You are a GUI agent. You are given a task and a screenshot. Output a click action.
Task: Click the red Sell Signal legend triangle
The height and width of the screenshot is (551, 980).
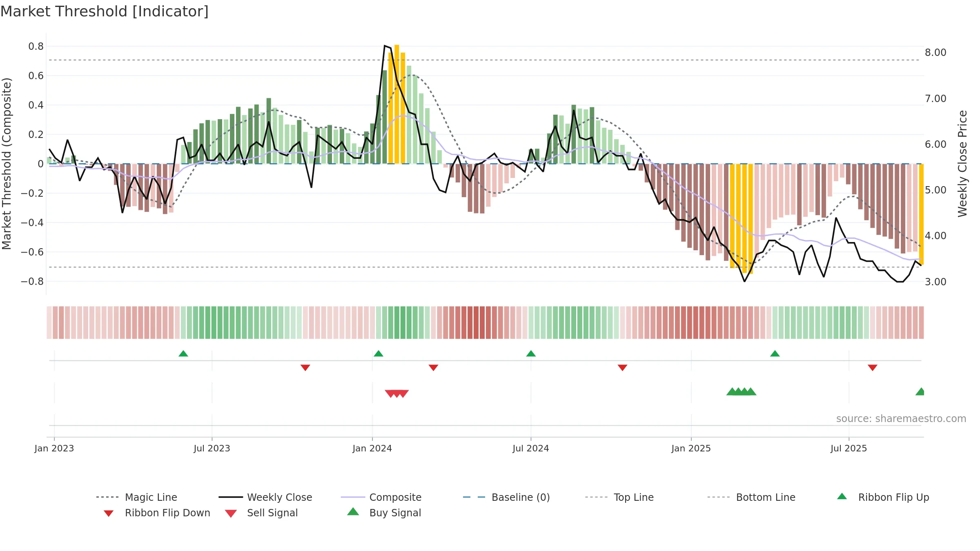[x=231, y=513]
